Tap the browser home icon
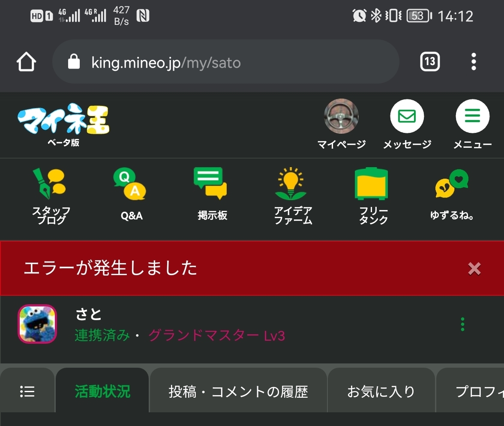Image resolution: width=504 pixels, height=426 pixels. click(27, 61)
